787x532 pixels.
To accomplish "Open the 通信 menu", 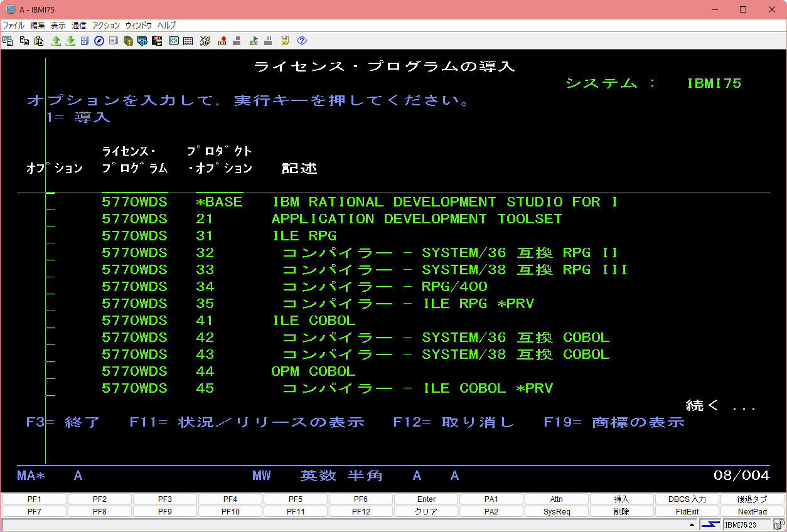I will point(79,26).
